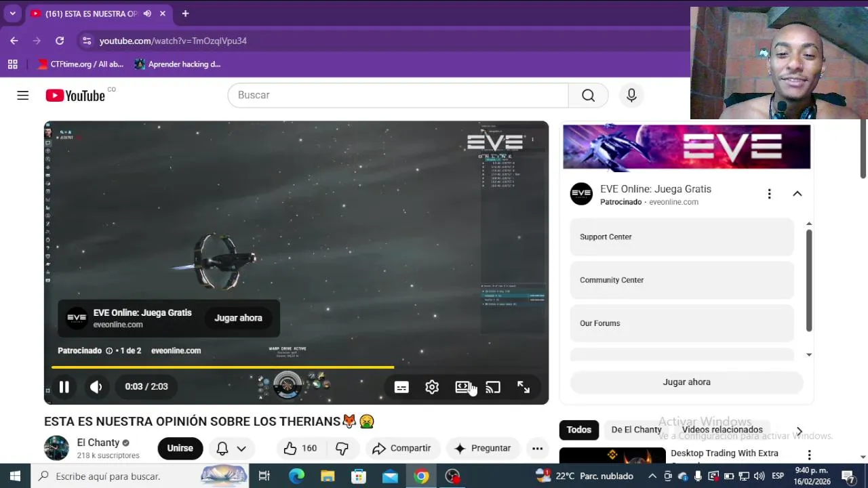Click the taskbar search box
The image size is (868, 488).
point(140,476)
